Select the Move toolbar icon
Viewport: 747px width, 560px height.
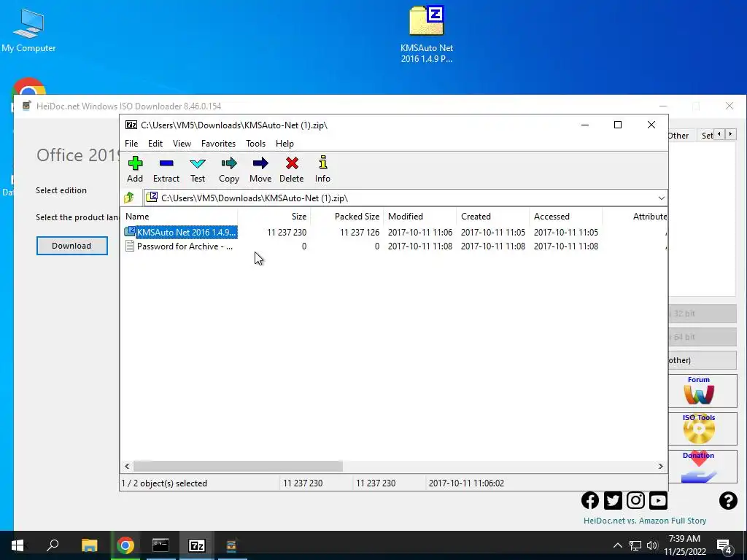(260, 169)
